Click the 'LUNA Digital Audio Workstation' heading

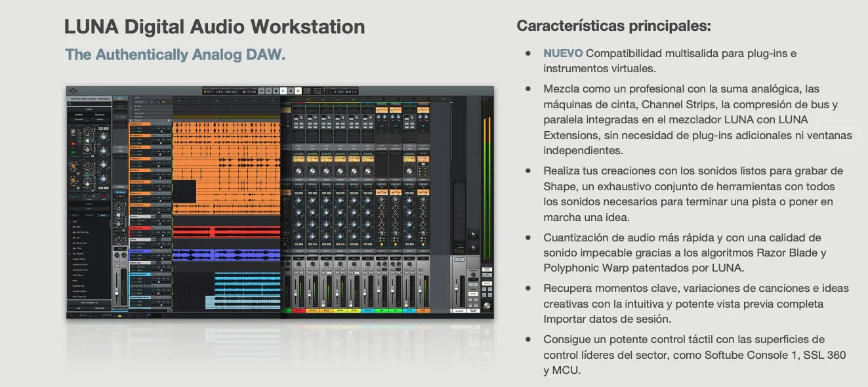[215, 26]
